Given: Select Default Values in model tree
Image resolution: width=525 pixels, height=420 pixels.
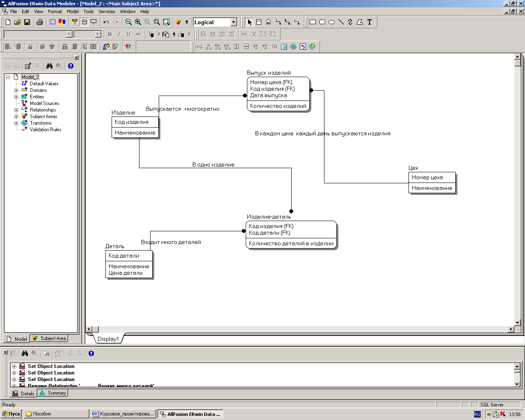Looking at the screenshot, I should (x=44, y=84).
